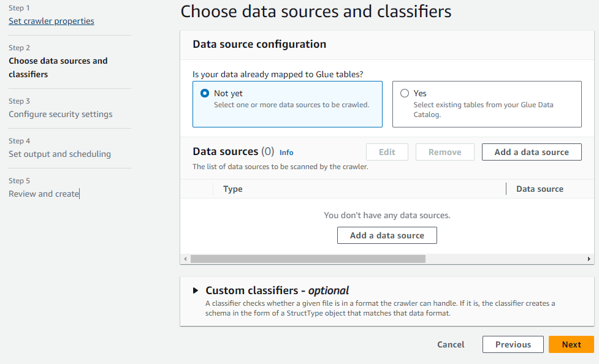Proceed with the orange Next button
The width and height of the screenshot is (599, 364).
[571, 344]
